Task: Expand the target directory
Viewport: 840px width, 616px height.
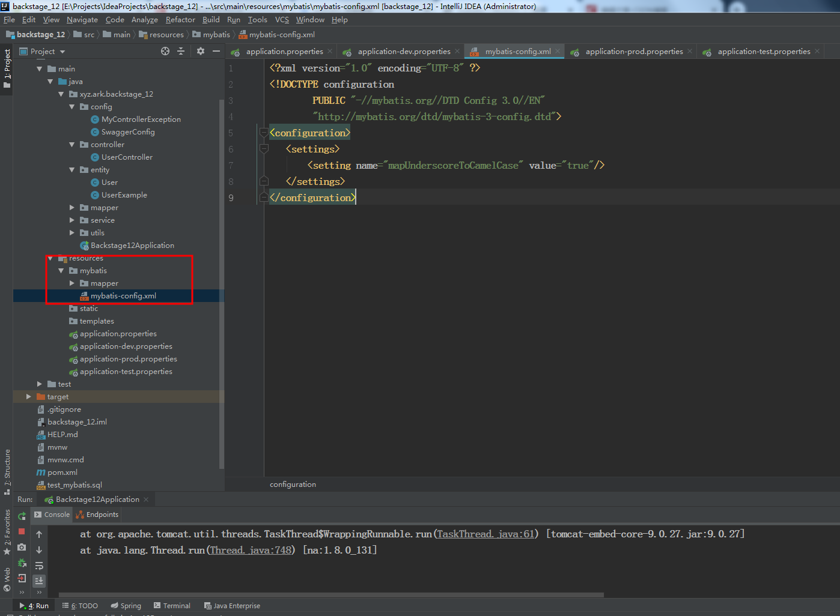Action: tap(28, 396)
